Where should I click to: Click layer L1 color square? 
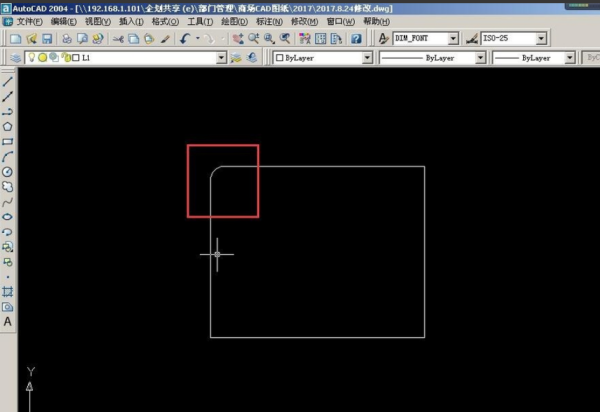[x=76, y=58]
